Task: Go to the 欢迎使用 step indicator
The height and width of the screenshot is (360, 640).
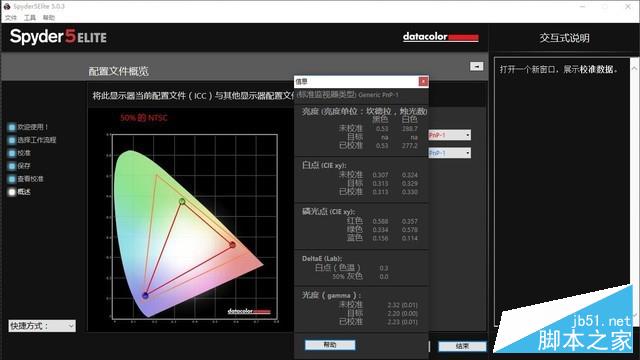Action: (x=12, y=127)
